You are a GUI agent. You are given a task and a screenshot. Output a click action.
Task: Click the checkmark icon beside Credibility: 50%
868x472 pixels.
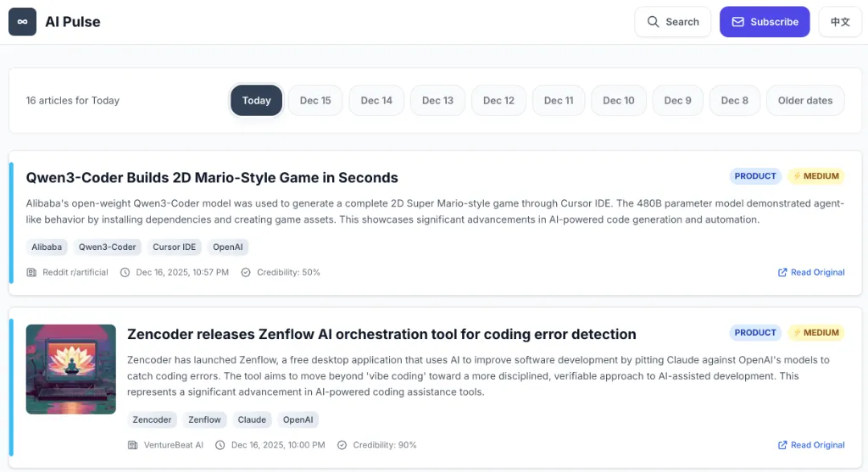[x=246, y=272]
